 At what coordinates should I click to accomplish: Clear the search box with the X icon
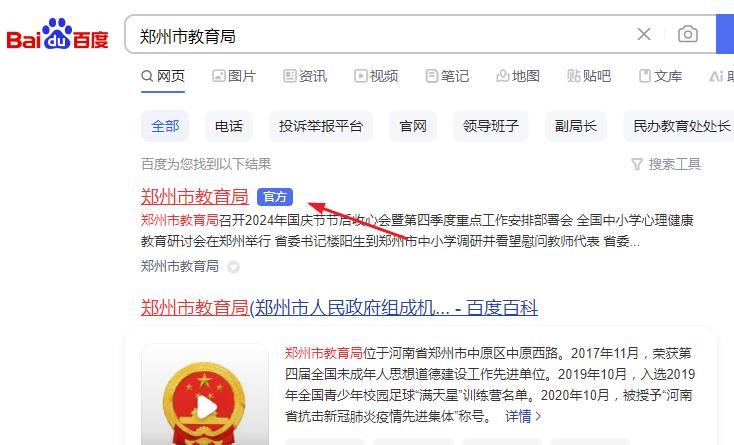point(644,34)
